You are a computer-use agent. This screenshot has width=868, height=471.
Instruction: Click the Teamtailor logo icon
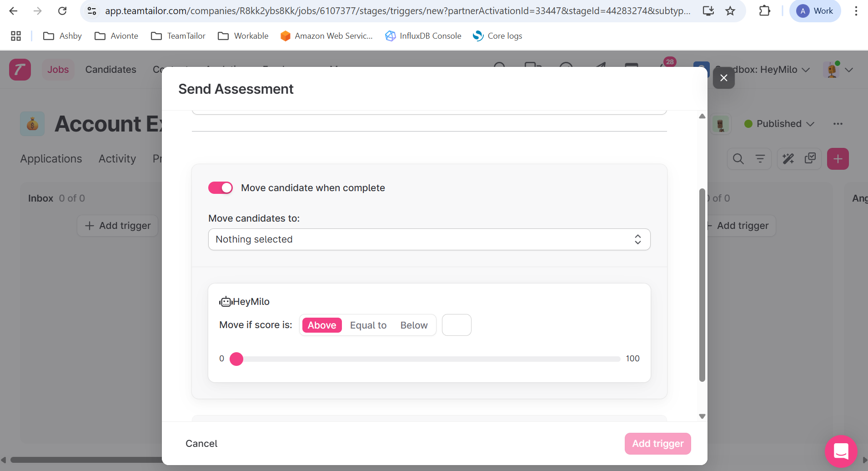click(x=20, y=70)
